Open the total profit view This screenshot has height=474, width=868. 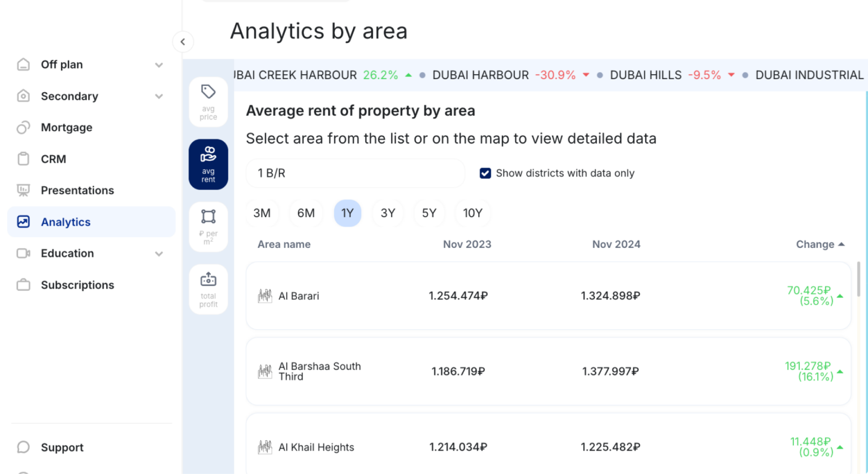click(x=208, y=288)
